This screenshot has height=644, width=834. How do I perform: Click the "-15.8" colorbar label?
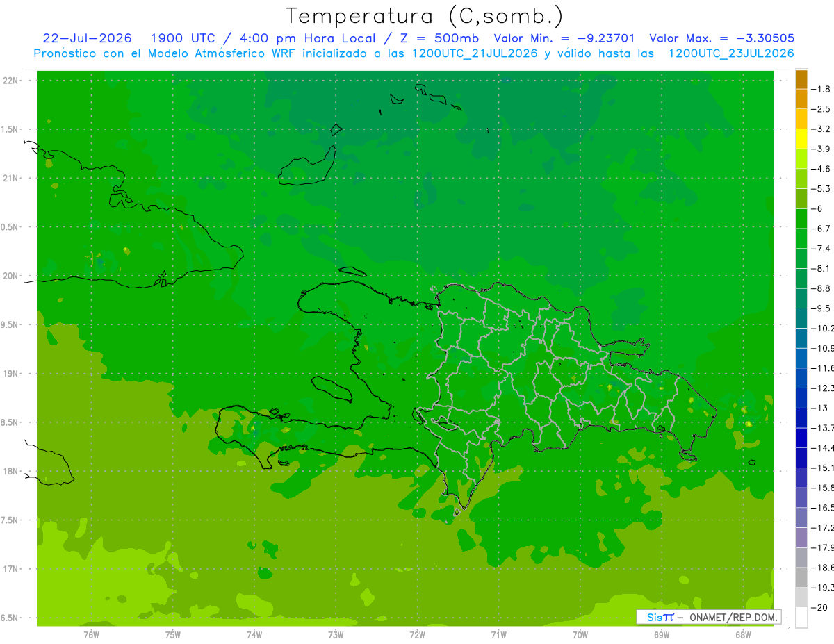[x=823, y=488]
